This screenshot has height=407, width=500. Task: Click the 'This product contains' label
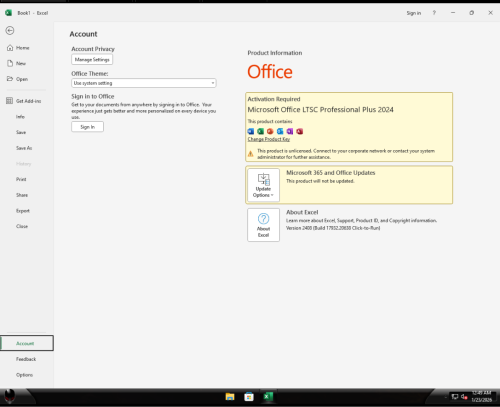coord(270,121)
